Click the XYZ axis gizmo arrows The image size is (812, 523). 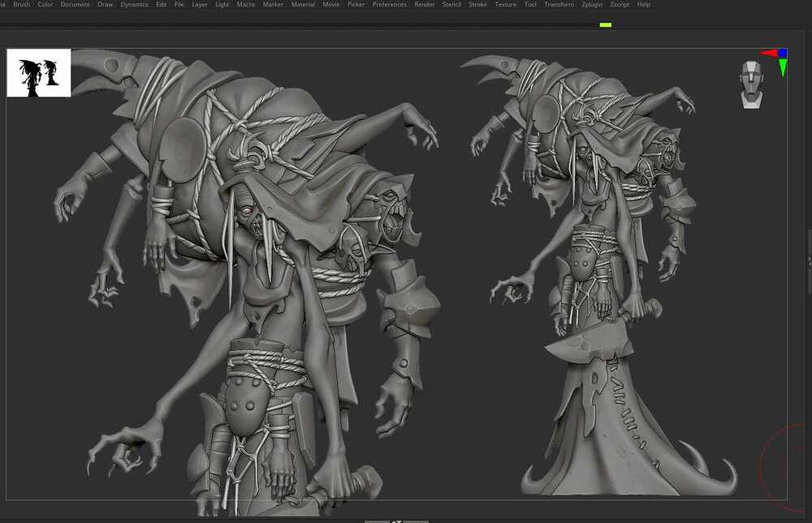point(775,61)
